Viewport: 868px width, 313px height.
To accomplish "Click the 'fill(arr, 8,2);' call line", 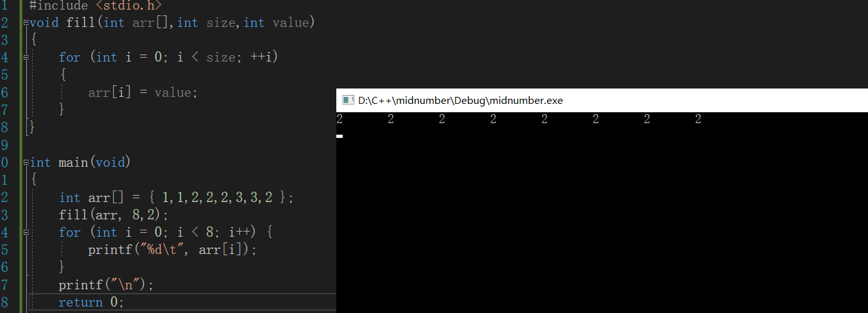I will coord(113,215).
